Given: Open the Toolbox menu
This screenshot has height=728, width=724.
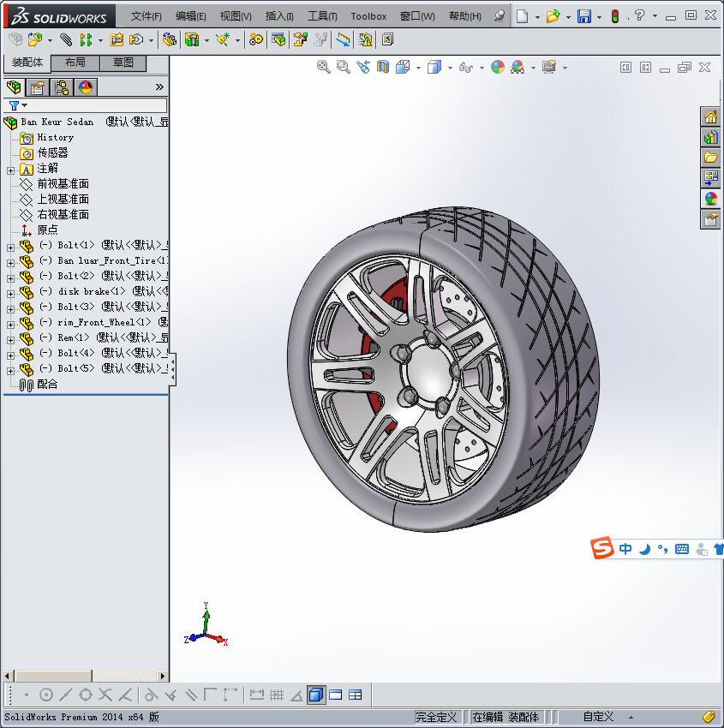Looking at the screenshot, I should 368,16.
